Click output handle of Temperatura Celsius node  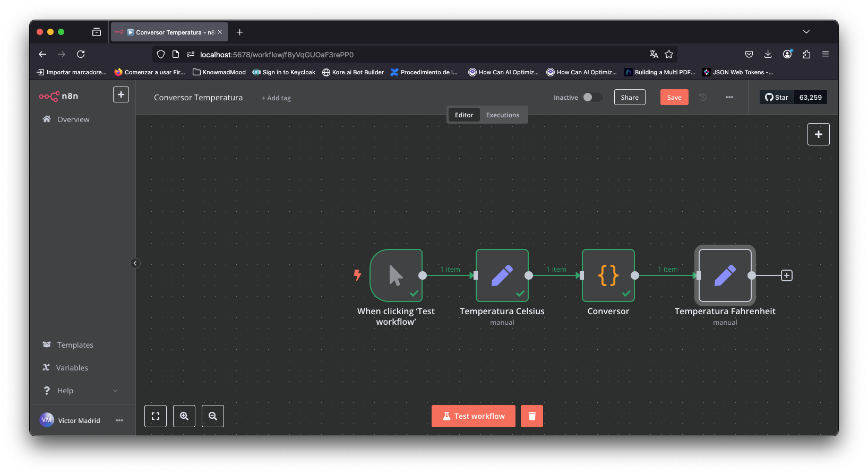[529, 275]
